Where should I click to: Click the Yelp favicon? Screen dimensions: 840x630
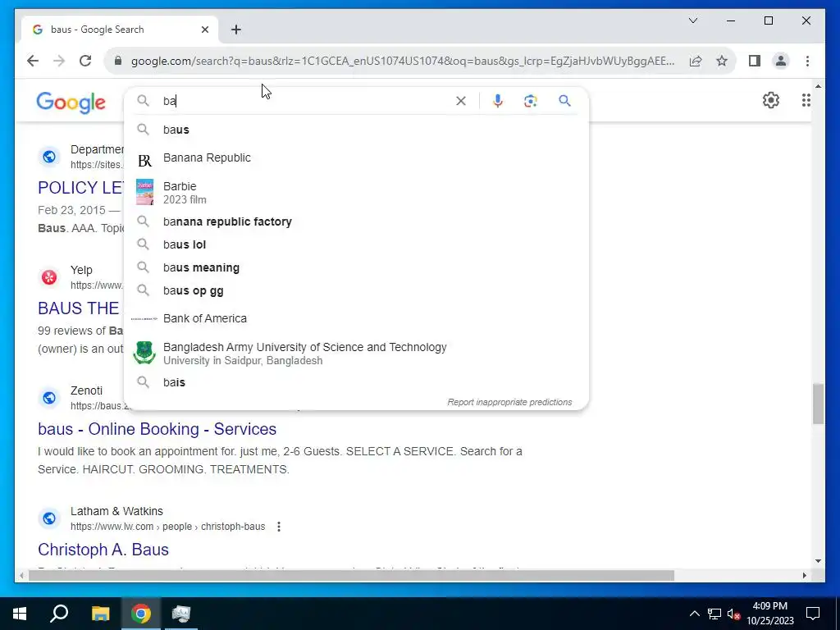49,277
